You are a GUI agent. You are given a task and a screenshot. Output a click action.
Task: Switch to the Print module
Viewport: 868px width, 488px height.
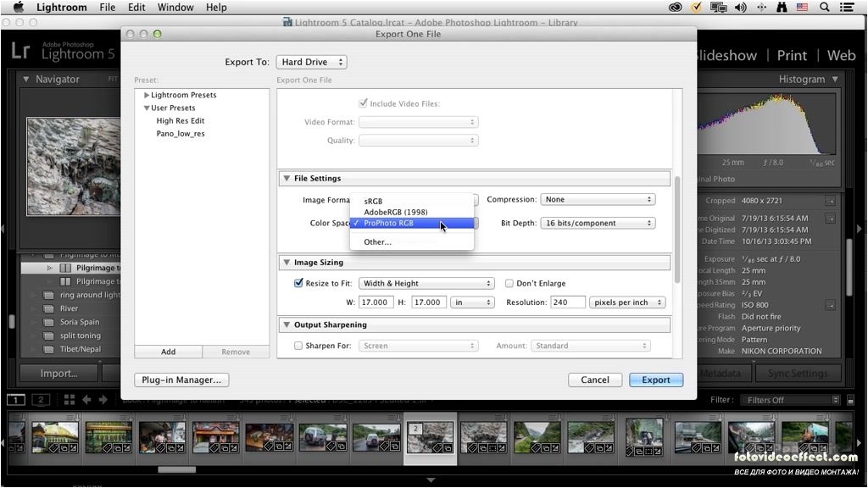pos(792,55)
